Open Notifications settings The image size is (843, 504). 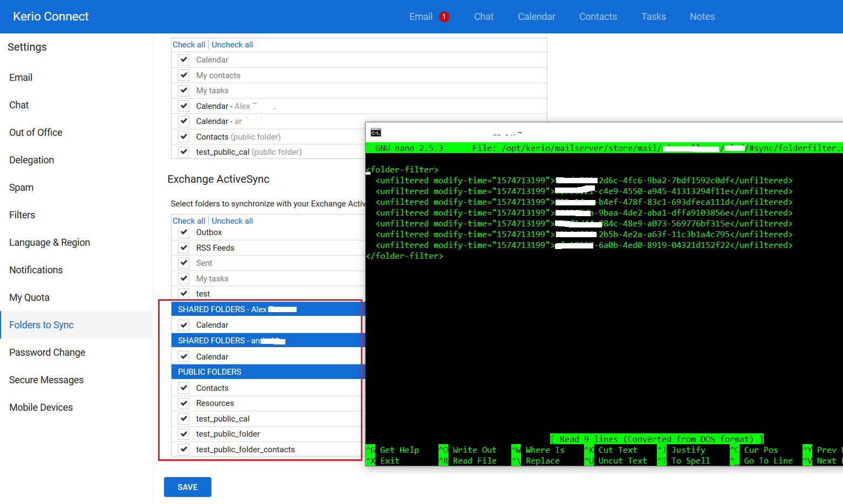pyautogui.click(x=77, y=270)
